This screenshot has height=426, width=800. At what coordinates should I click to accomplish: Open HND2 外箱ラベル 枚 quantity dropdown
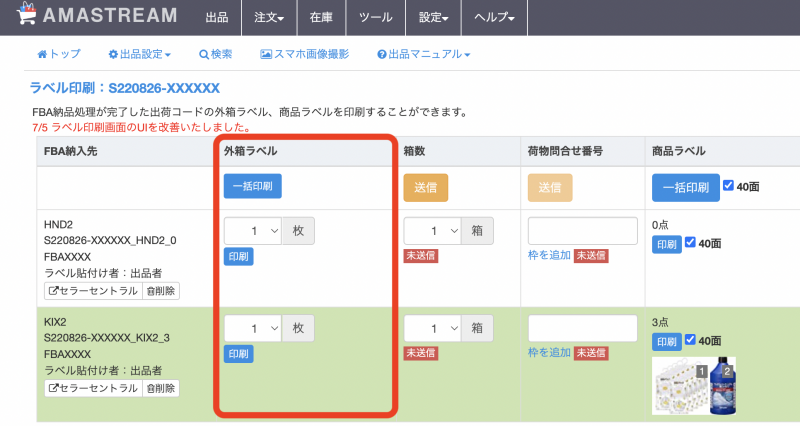[x=253, y=231]
